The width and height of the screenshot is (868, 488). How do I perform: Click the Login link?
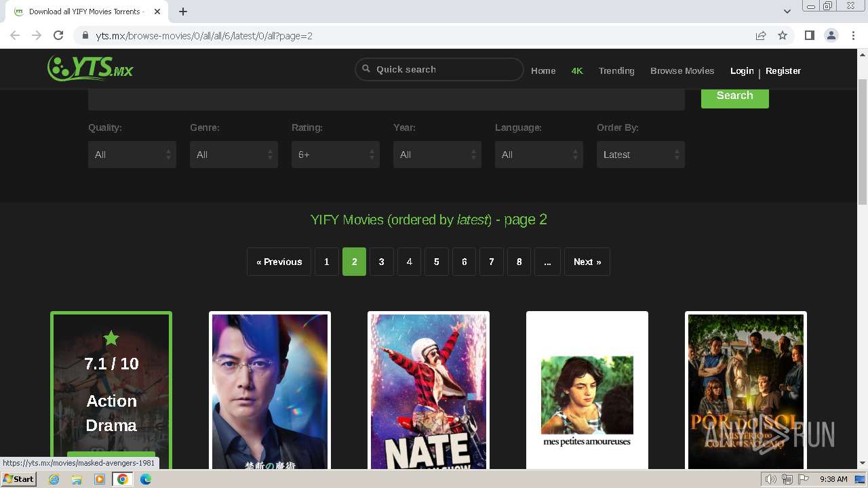[742, 70]
